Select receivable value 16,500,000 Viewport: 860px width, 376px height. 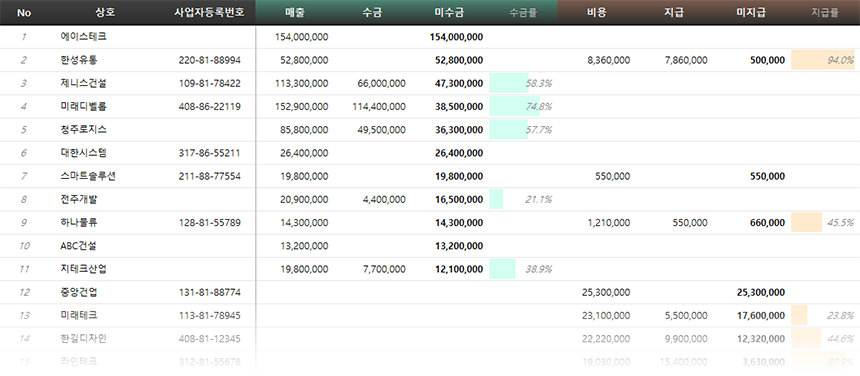(460, 200)
